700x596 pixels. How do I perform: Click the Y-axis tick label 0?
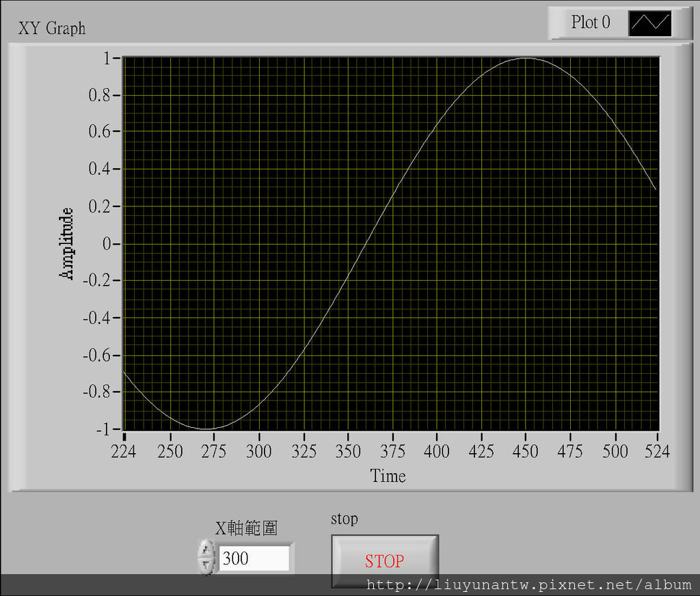(x=106, y=244)
